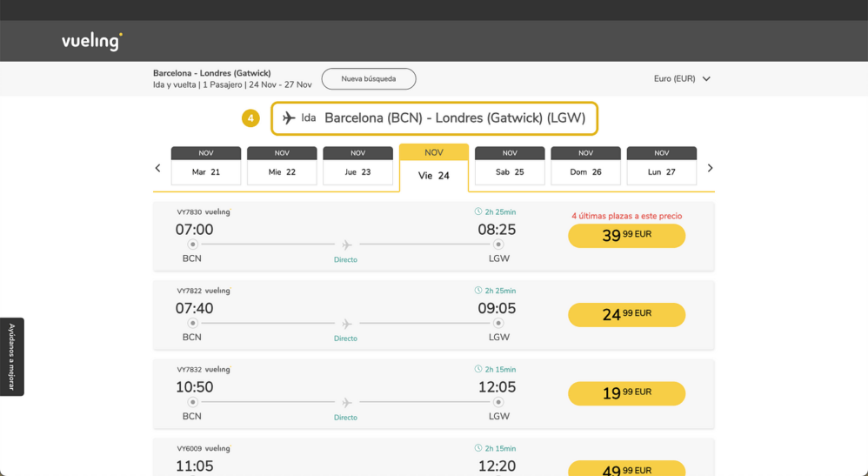868x476 pixels.
Task: Click the plane icon on the 07:00 flight route
Action: point(346,245)
